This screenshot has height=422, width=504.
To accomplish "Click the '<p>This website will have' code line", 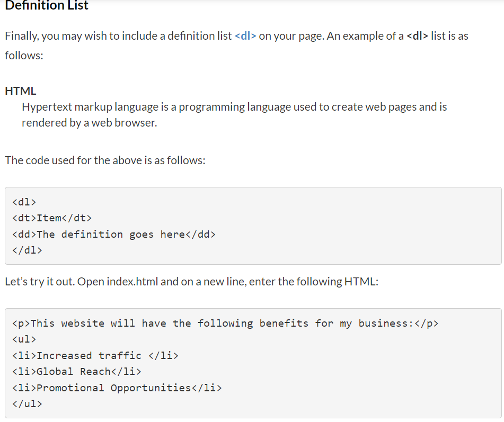I will [225, 323].
